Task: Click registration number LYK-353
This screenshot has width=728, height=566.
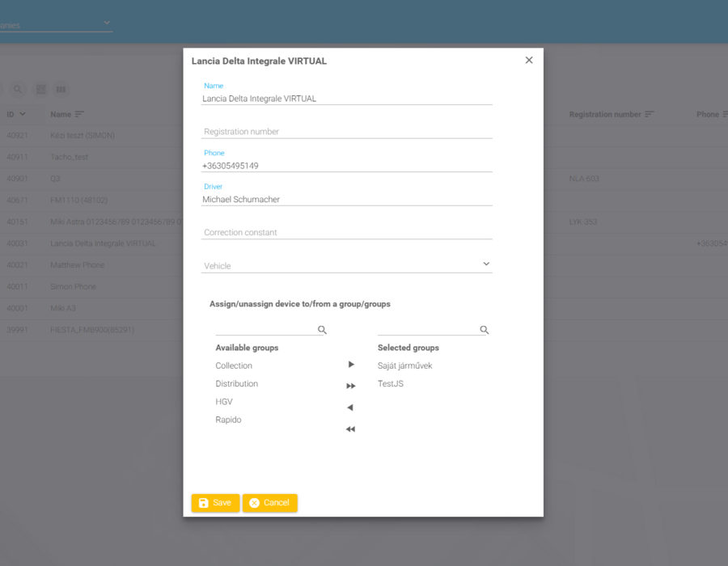Action: [583, 222]
